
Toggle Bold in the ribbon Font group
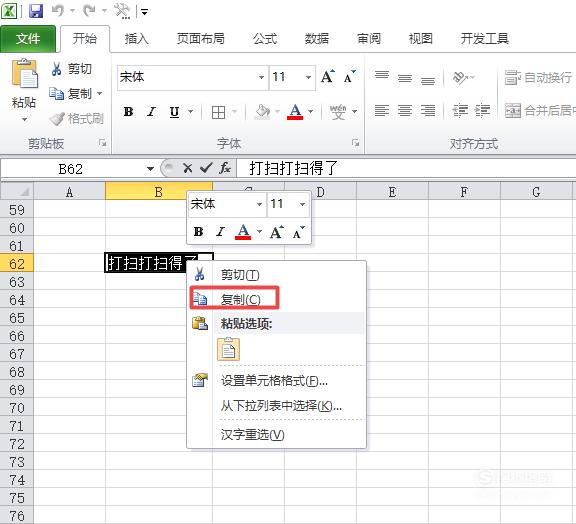pyautogui.click(x=129, y=111)
